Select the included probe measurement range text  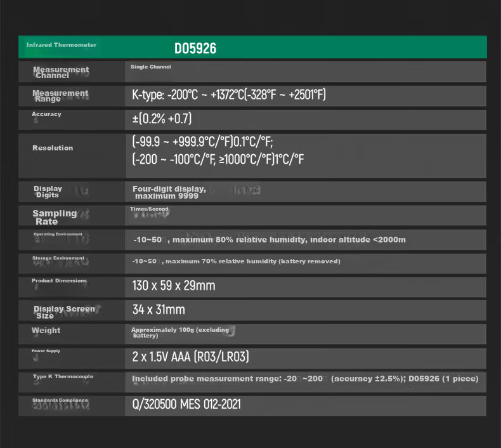tap(305, 379)
